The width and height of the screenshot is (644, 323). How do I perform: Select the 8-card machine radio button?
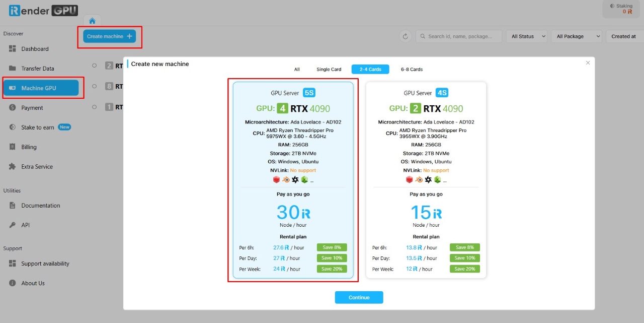tap(94, 86)
